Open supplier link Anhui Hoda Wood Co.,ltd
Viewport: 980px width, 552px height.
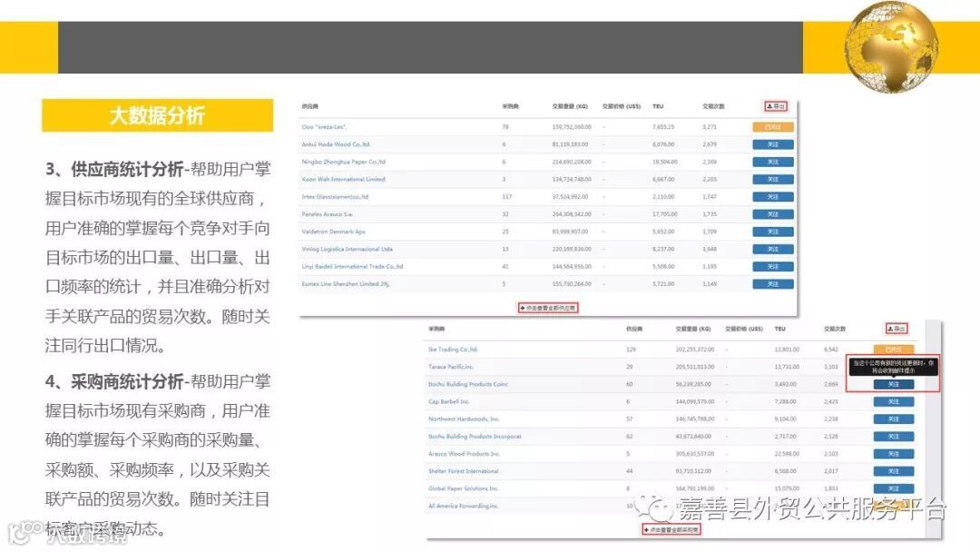click(336, 144)
